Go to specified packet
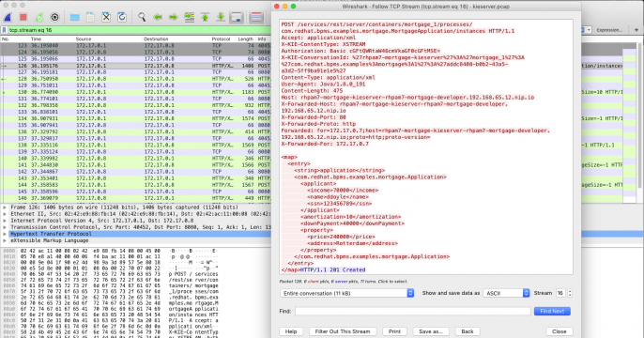 coord(189,17)
